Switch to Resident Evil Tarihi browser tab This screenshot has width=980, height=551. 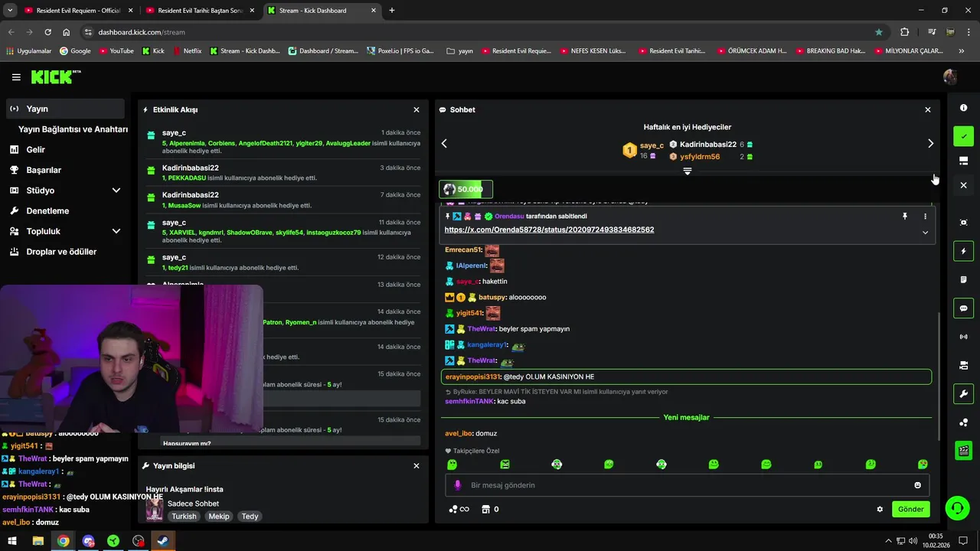[201, 11]
